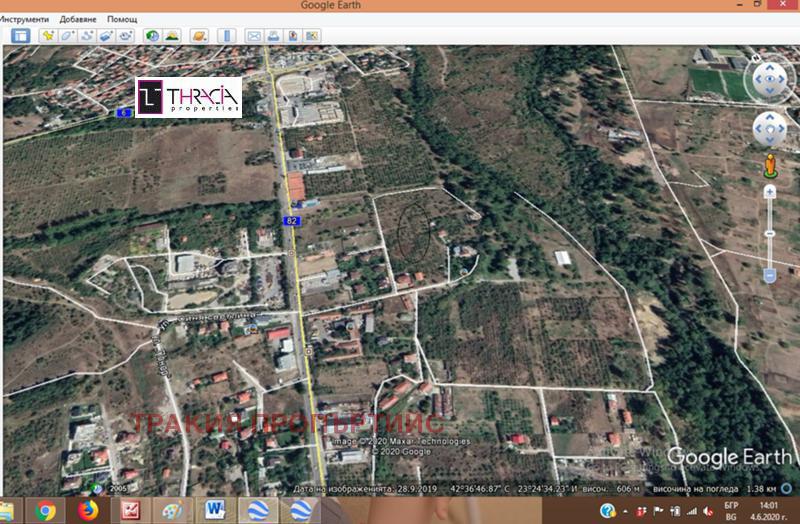Select the Add Polygon tool
The height and width of the screenshot is (524, 800).
click(67, 36)
